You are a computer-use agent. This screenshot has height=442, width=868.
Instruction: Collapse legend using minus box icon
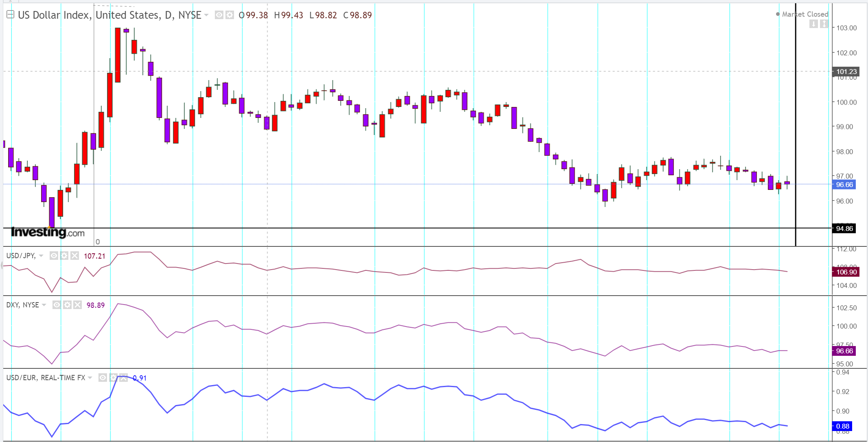click(x=11, y=15)
